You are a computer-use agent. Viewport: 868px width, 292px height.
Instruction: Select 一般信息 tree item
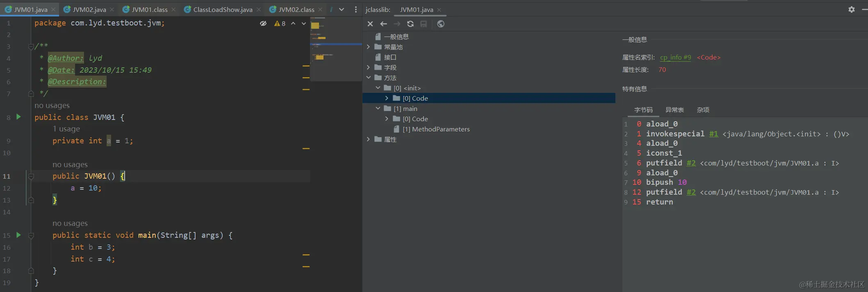[x=396, y=37]
